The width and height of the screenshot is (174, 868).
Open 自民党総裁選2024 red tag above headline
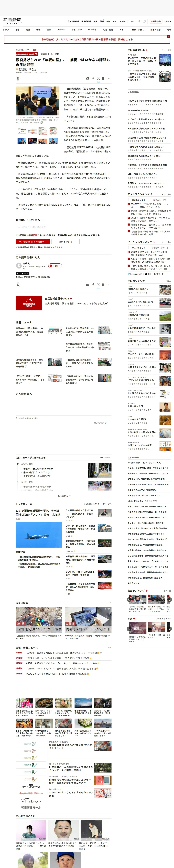point(27,54)
